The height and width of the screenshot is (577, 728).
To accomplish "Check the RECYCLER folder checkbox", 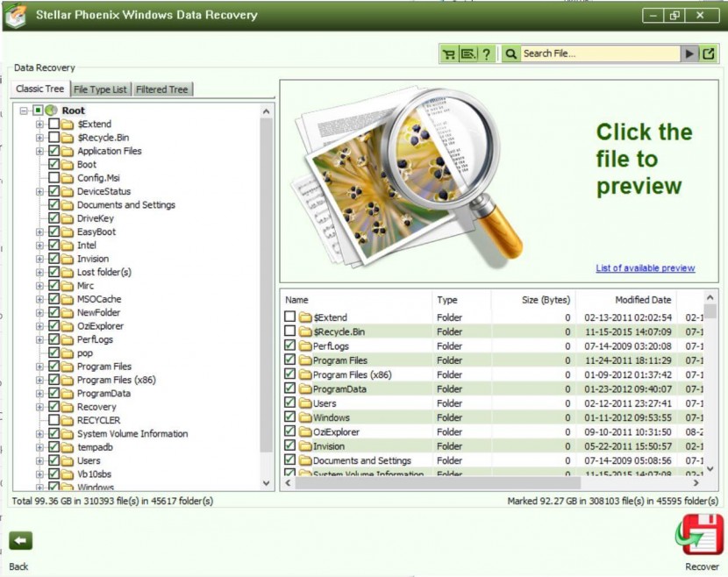I will click(x=54, y=420).
